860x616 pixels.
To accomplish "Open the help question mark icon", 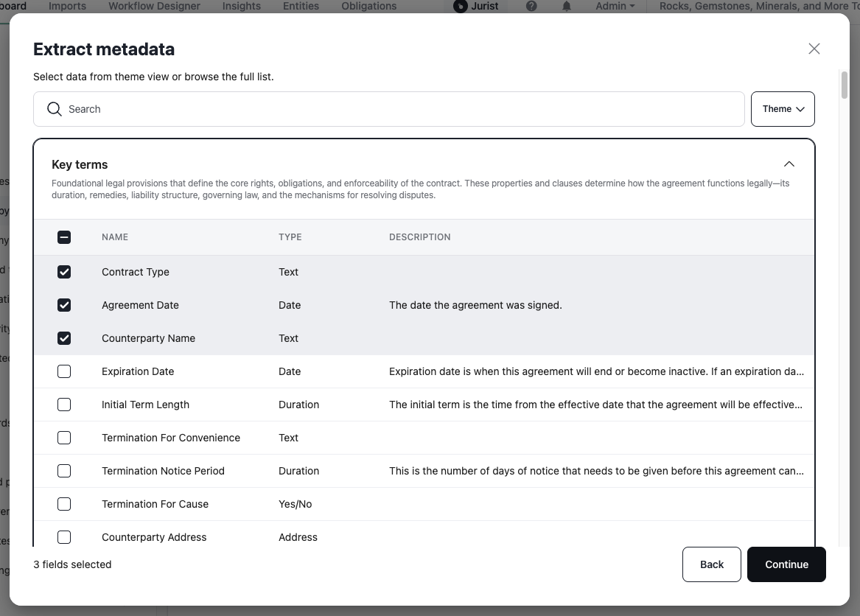I will (531, 6).
